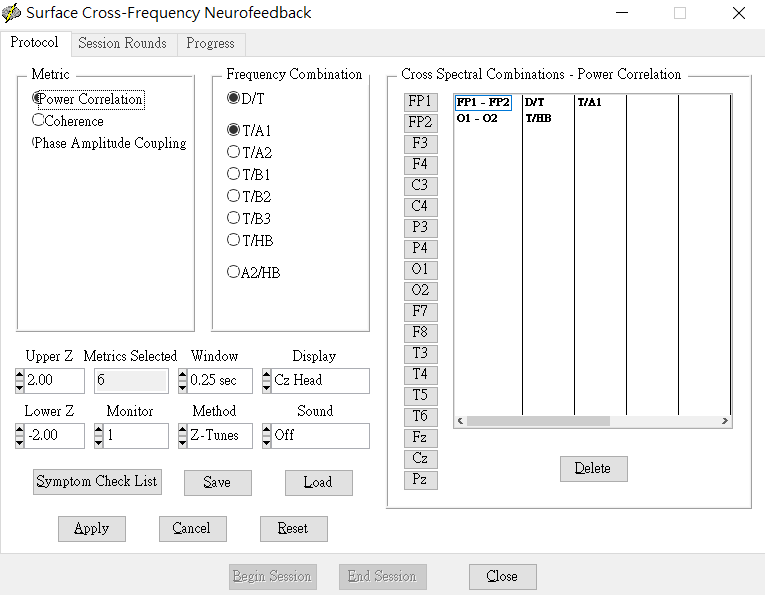Select the Cz electrode button
Image resolution: width=765 pixels, height=595 pixels.
(x=421, y=459)
